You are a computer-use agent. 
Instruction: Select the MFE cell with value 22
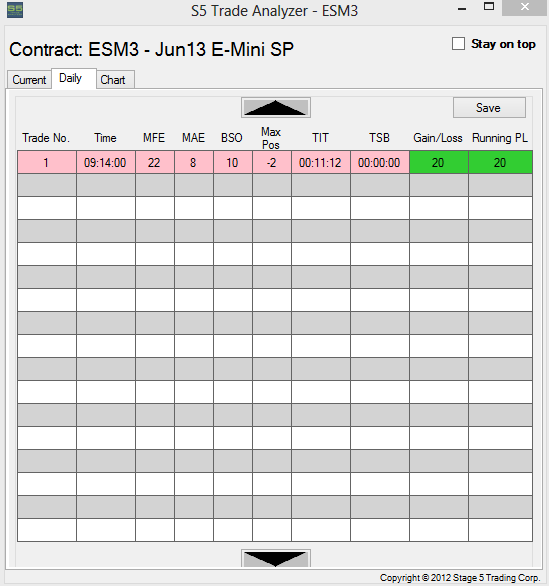tap(155, 162)
